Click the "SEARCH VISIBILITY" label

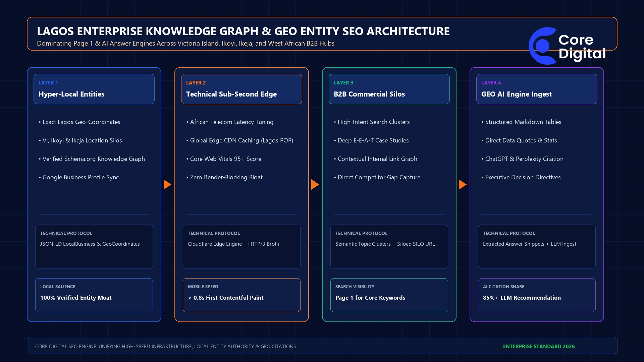355,287
